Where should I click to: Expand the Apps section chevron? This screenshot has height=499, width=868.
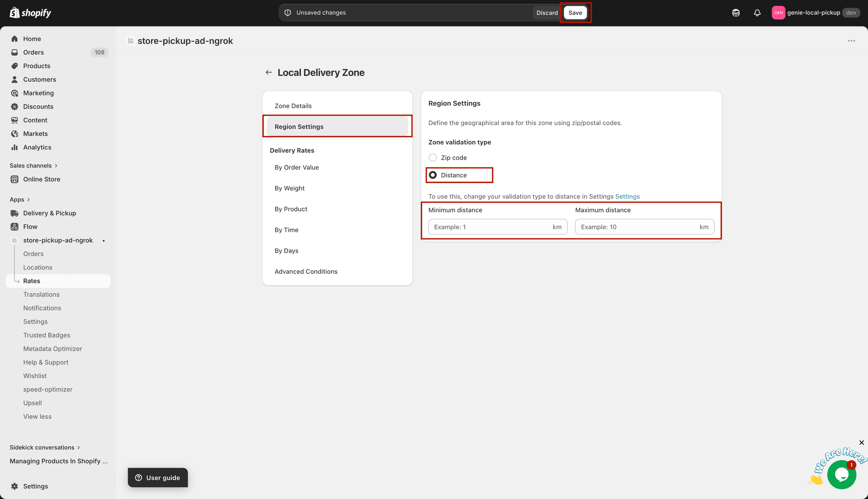28,200
